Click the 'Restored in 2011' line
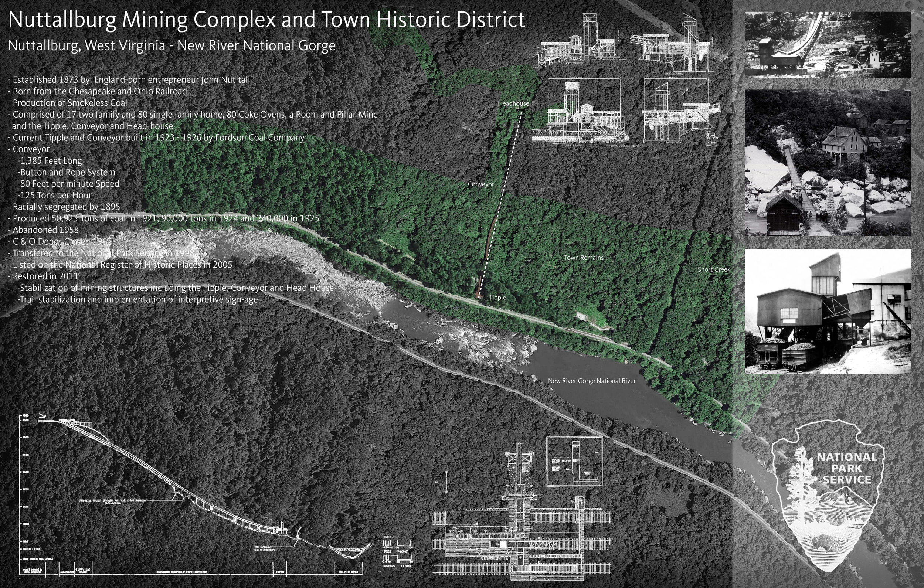The height and width of the screenshot is (588, 924). pyautogui.click(x=43, y=276)
